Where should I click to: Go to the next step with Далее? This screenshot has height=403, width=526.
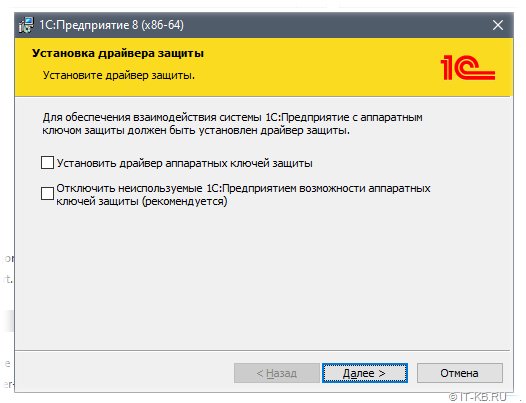[x=365, y=373]
